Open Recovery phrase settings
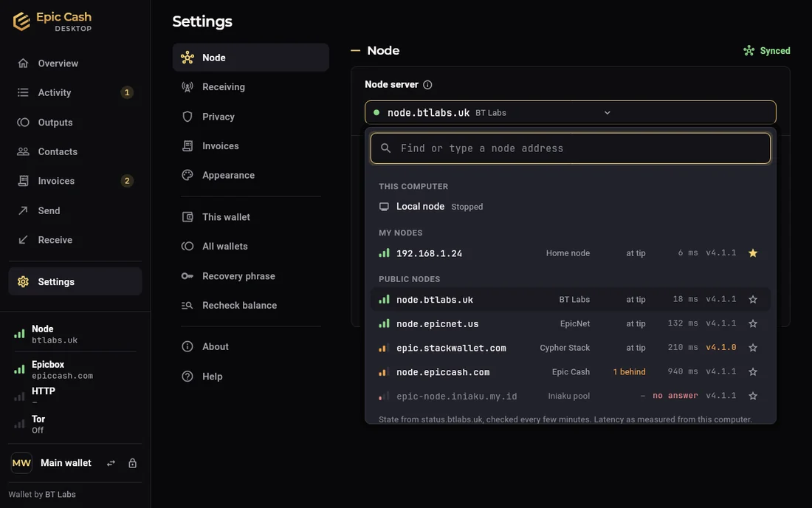Viewport: 812px width, 508px height. point(251,276)
